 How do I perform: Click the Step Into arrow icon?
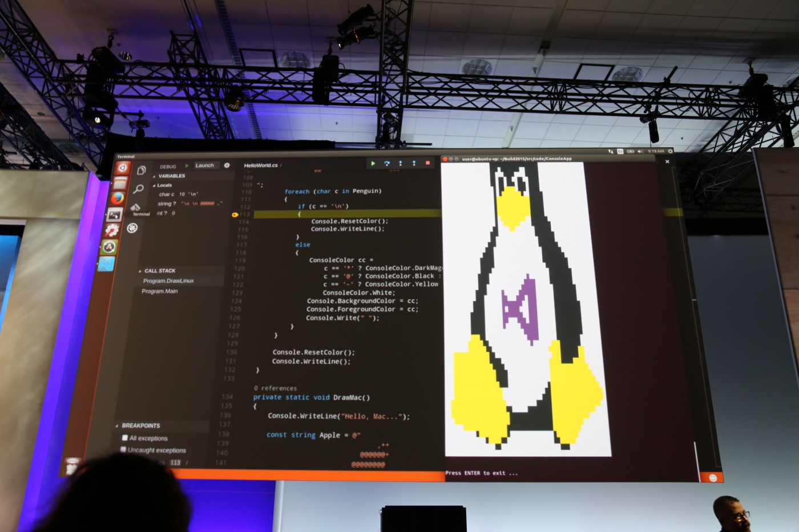pyautogui.click(x=401, y=164)
